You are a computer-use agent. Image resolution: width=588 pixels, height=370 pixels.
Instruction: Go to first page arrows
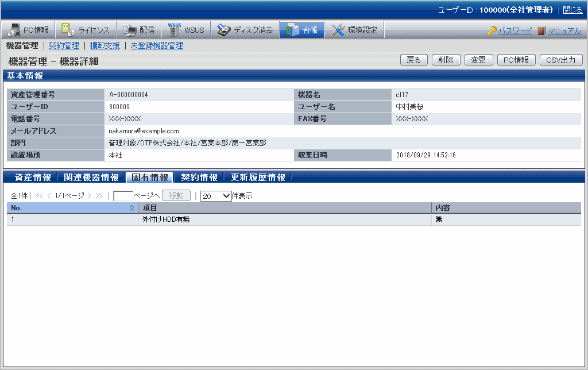[x=40, y=195]
